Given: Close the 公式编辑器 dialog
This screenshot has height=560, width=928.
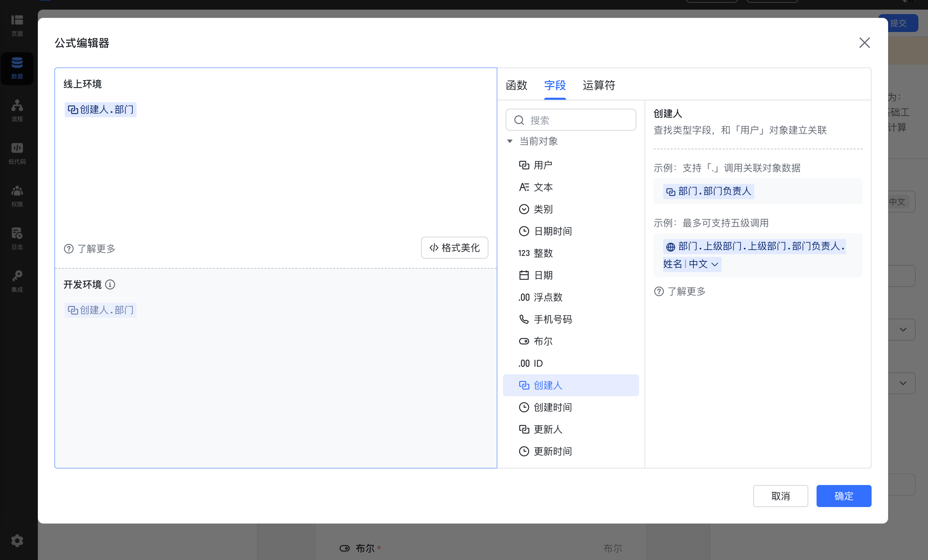Looking at the screenshot, I should 864,43.
